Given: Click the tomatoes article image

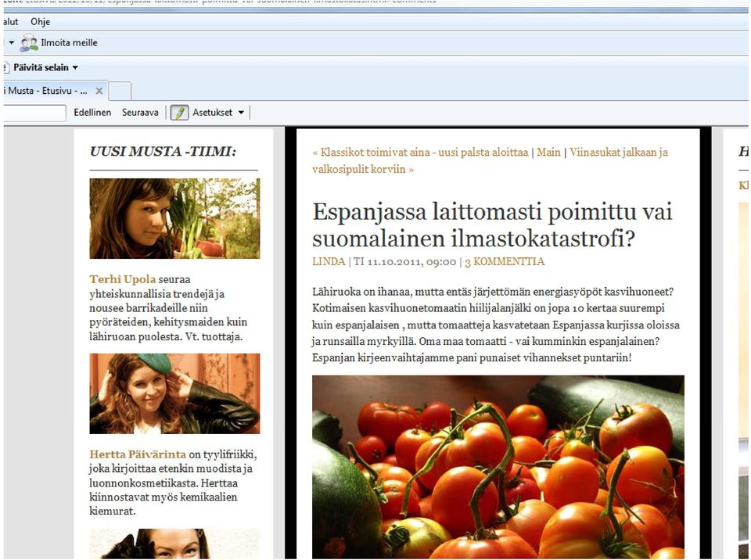Looking at the screenshot, I should [x=498, y=467].
